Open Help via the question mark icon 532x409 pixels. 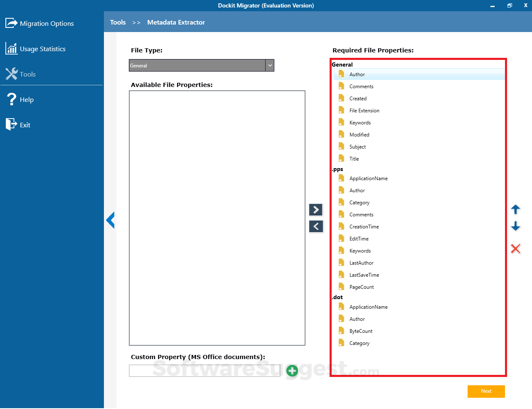[10, 99]
